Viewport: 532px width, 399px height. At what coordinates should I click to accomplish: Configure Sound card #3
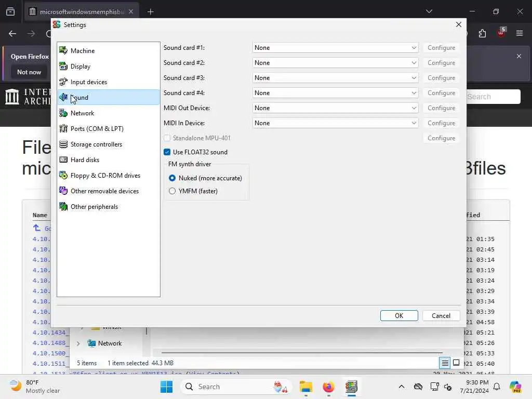(x=442, y=78)
